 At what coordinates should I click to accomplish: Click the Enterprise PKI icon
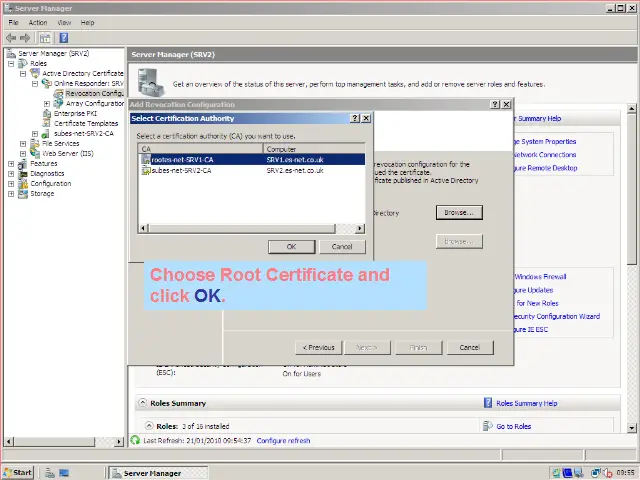pyautogui.click(x=47, y=113)
